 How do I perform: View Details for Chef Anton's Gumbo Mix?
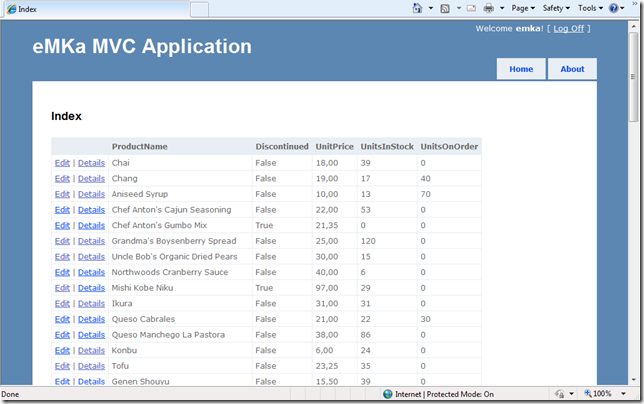(x=91, y=225)
